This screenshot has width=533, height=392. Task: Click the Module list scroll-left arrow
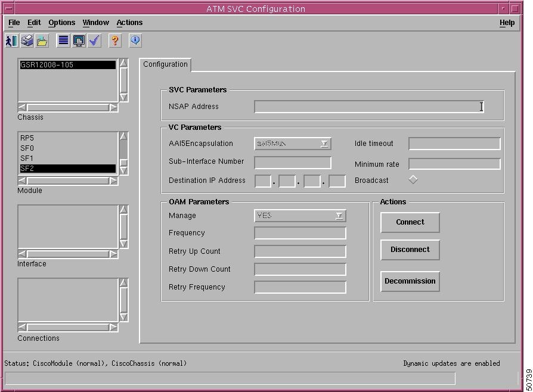click(22, 181)
